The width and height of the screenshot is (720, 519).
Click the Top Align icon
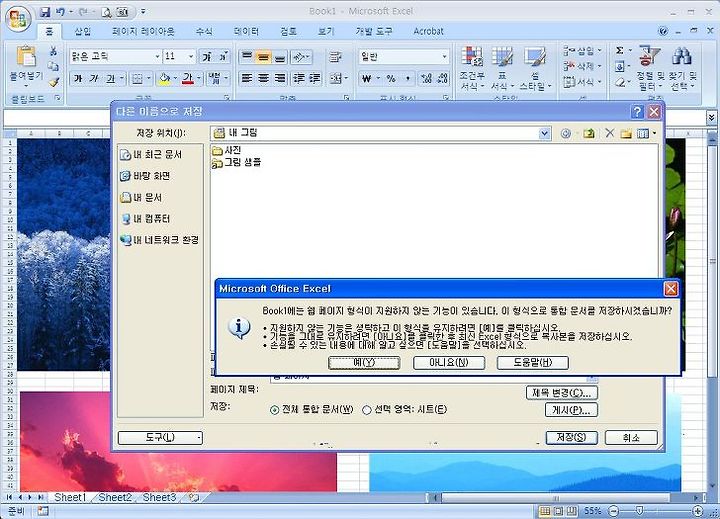point(247,57)
